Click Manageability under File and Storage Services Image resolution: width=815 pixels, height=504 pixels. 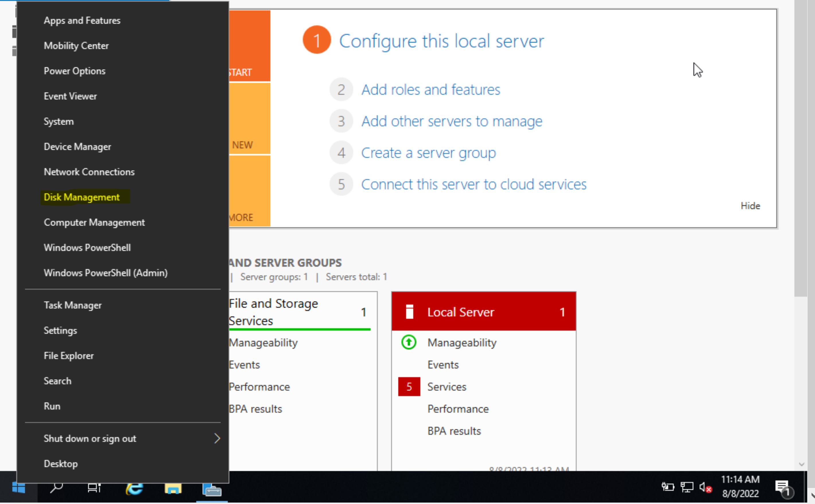(x=263, y=343)
